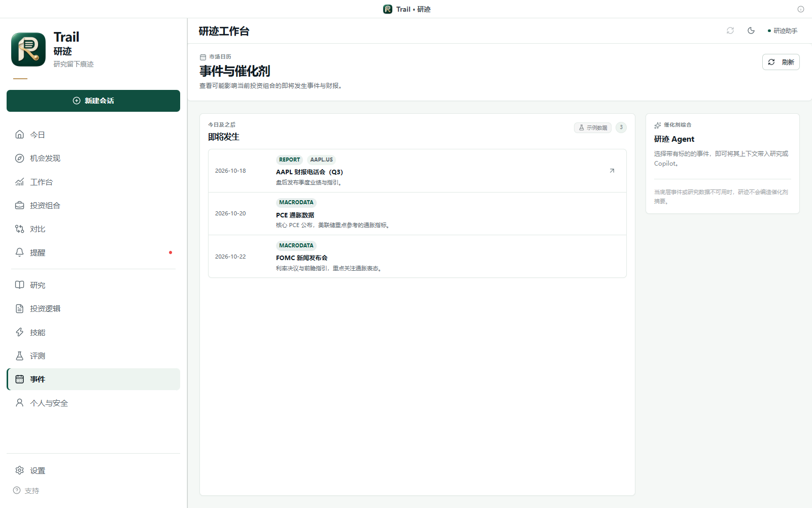Click the red dot on 提醒

[171, 252]
